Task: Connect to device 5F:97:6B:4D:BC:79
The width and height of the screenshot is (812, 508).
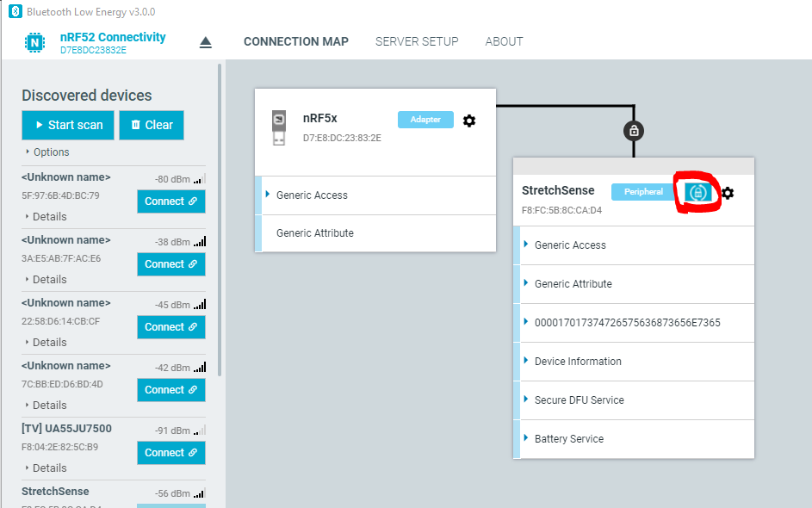Action: pyautogui.click(x=170, y=201)
